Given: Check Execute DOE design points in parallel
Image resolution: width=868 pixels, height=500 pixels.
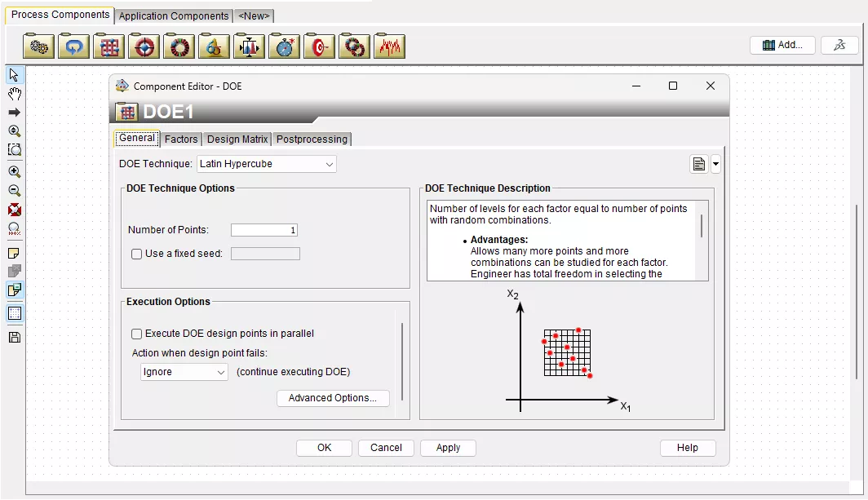Looking at the screenshot, I should [136, 333].
